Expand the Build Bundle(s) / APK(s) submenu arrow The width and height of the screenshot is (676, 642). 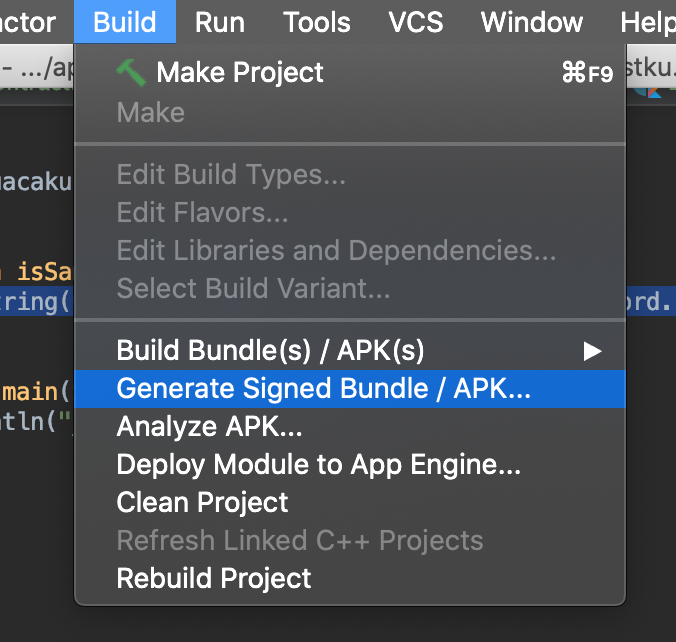tap(593, 351)
